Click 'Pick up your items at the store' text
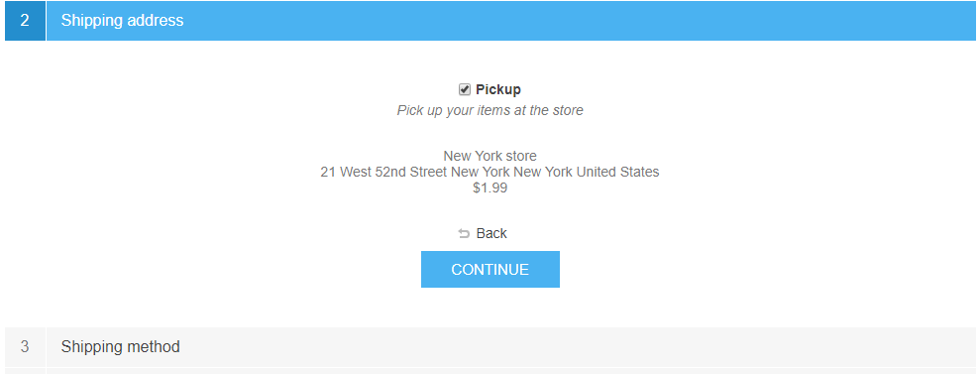This screenshot has width=980, height=374. pyautogui.click(x=490, y=111)
